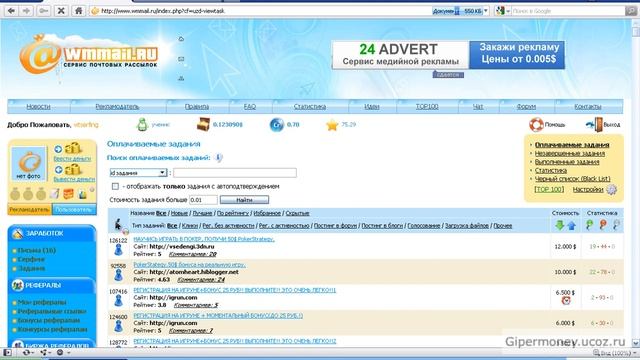
Task: Open FAQ in the navigation bar
Action: click(x=250, y=107)
